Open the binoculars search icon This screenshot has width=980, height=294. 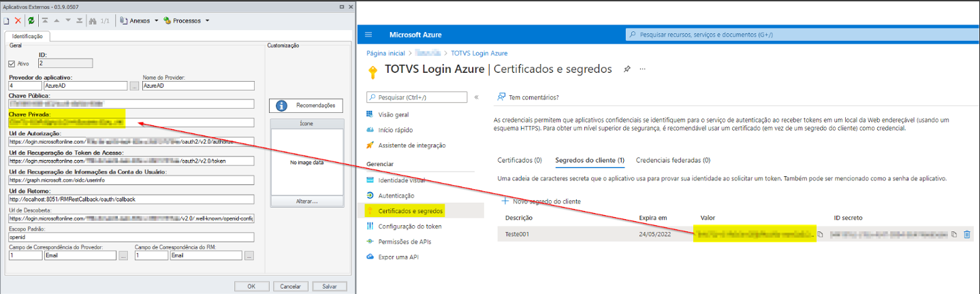(94, 20)
